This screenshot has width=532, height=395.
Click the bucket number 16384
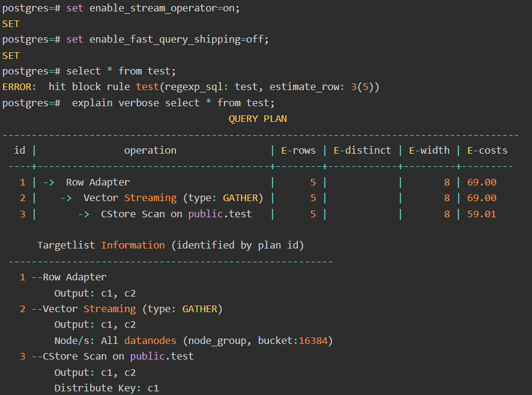[313, 341]
